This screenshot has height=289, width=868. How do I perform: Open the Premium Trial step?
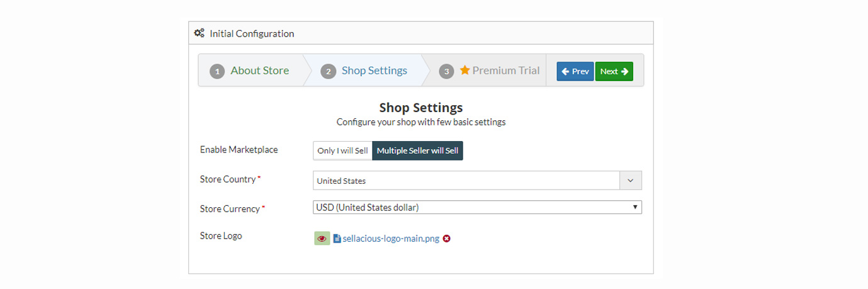[x=505, y=71]
